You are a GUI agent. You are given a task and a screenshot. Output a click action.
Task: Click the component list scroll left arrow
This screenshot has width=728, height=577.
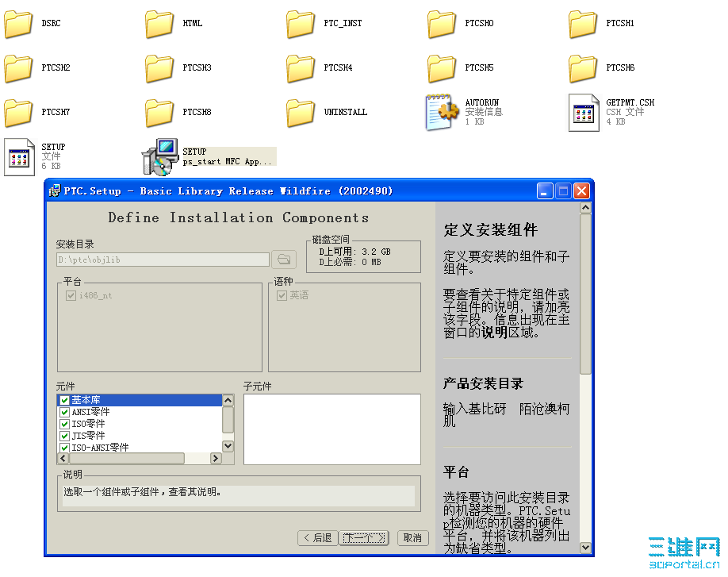pos(63,458)
